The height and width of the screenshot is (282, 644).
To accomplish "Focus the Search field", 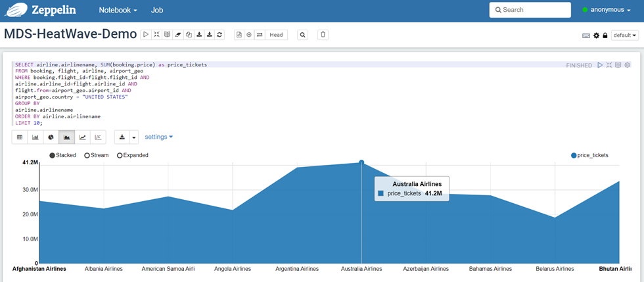I will click(x=530, y=10).
